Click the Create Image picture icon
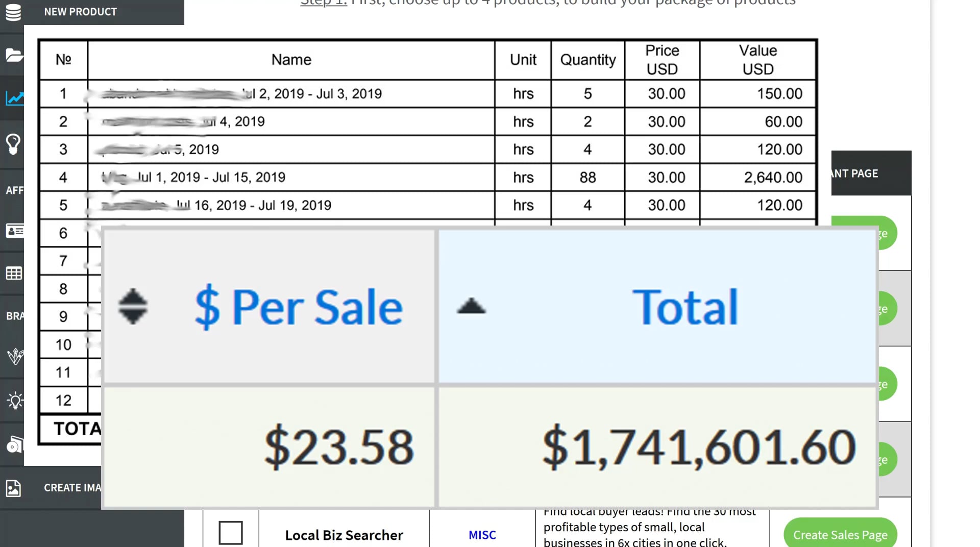 click(13, 488)
